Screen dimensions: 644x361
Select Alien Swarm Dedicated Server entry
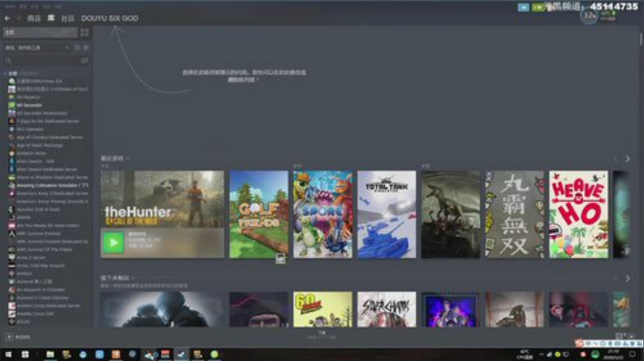pos(47,169)
